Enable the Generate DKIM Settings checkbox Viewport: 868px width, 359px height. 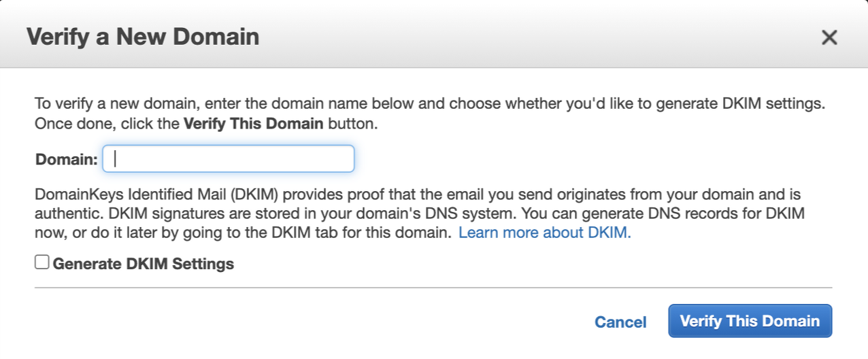[x=42, y=262]
